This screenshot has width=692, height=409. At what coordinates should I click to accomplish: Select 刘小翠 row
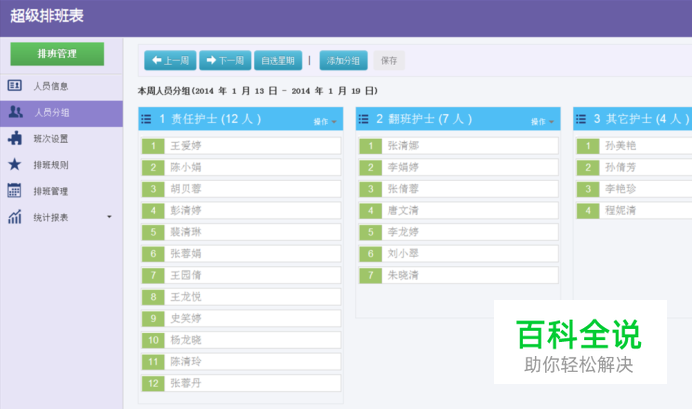click(x=459, y=254)
